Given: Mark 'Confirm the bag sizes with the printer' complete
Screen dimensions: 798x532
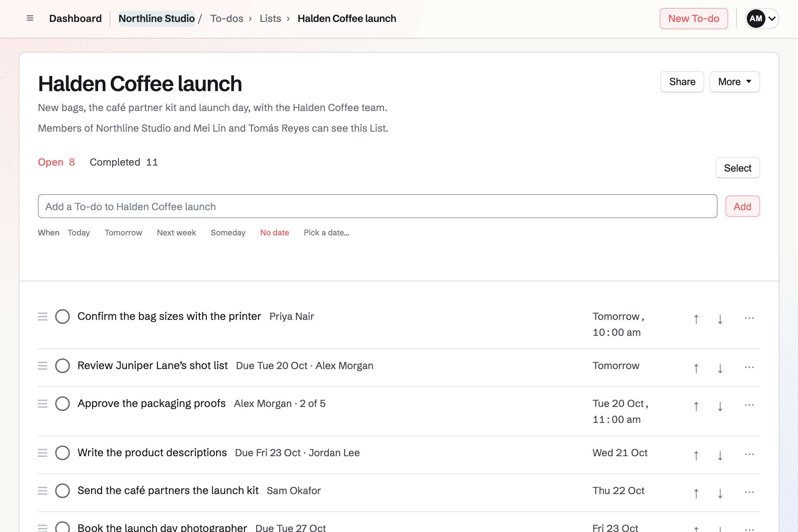Looking at the screenshot, I should (63, 317).
